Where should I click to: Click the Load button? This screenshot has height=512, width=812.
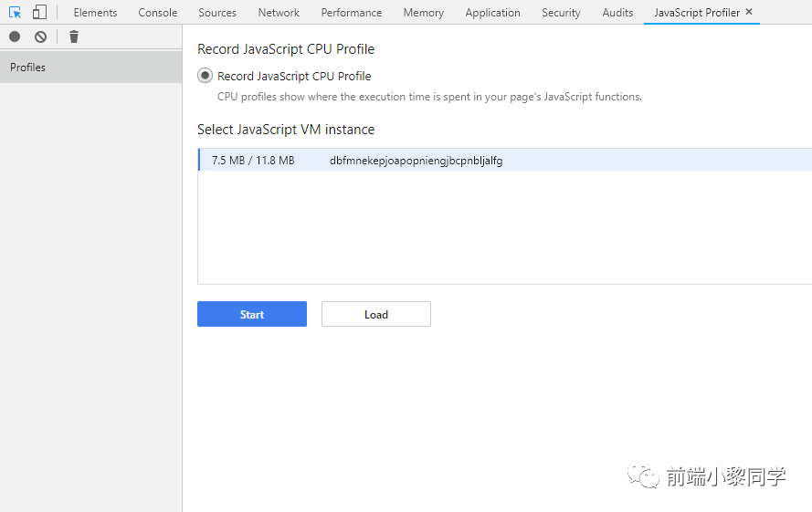point(376,314)
